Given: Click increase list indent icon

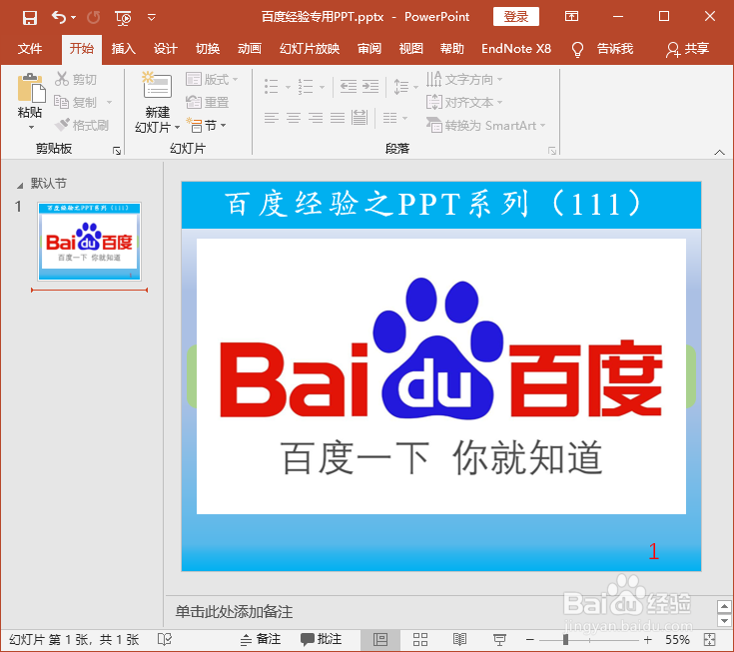Looking at the screenshot, I should 370,86.
